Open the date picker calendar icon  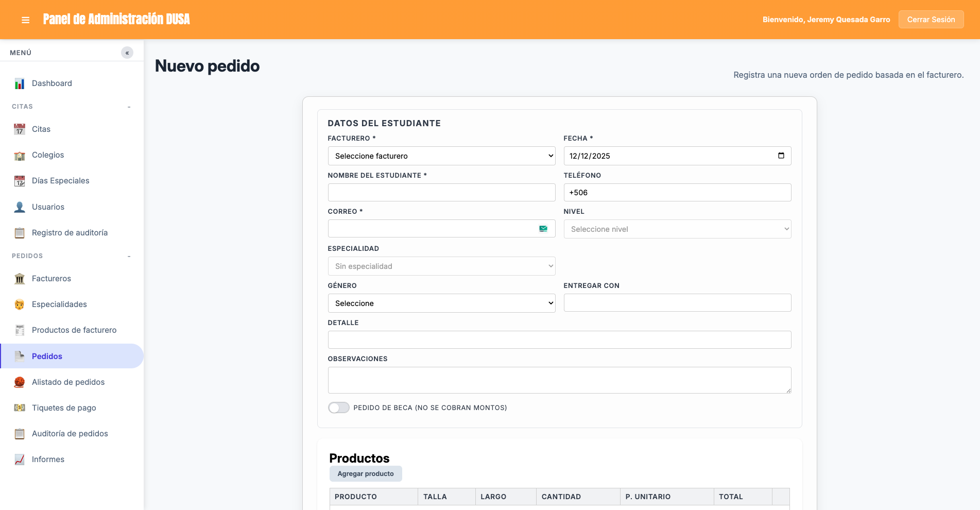pyautogui.click(x=781, y=156)
